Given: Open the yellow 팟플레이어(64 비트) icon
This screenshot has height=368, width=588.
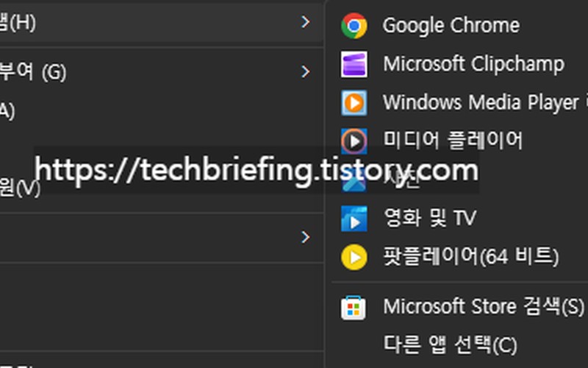Looking at the screenshot, I should tap(354, 257).
